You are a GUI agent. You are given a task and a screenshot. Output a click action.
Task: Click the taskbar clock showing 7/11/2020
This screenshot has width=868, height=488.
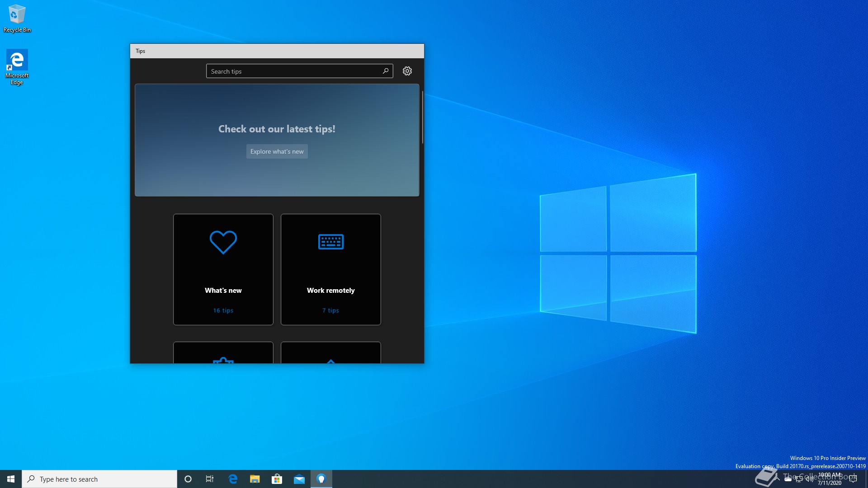point(830,479)
